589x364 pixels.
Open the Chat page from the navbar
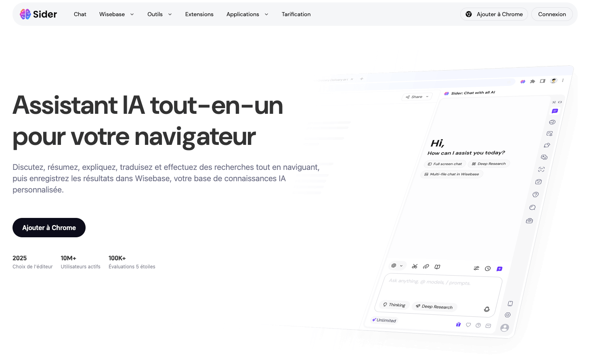80,14
